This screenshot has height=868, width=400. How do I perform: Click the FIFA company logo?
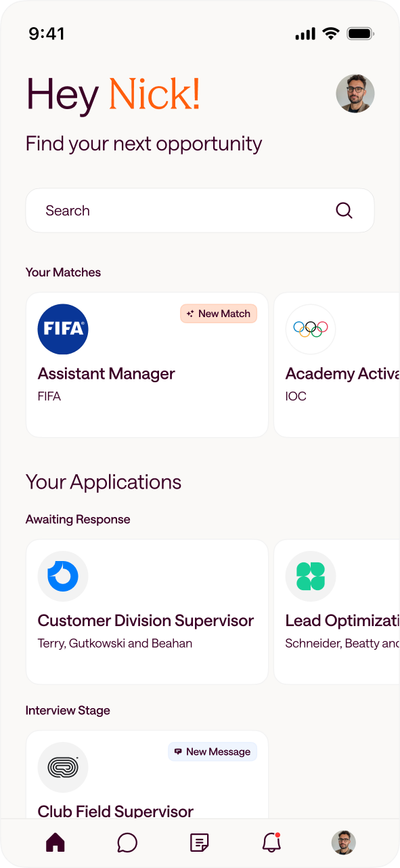[63, 329]
